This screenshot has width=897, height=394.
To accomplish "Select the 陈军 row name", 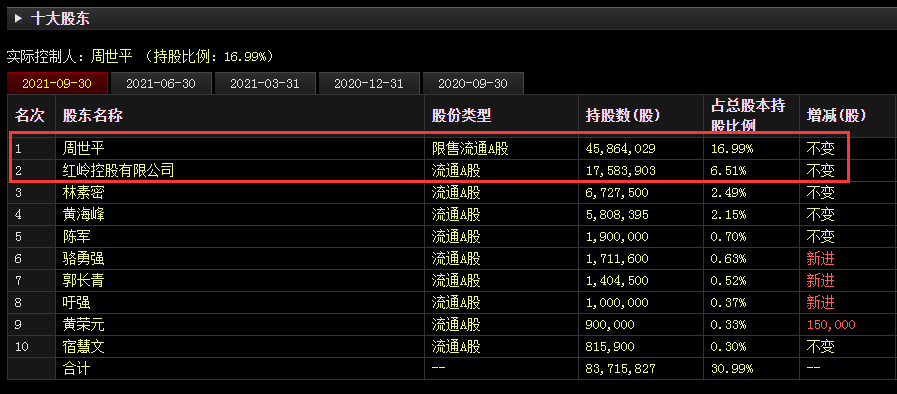I will click(77, 237).
